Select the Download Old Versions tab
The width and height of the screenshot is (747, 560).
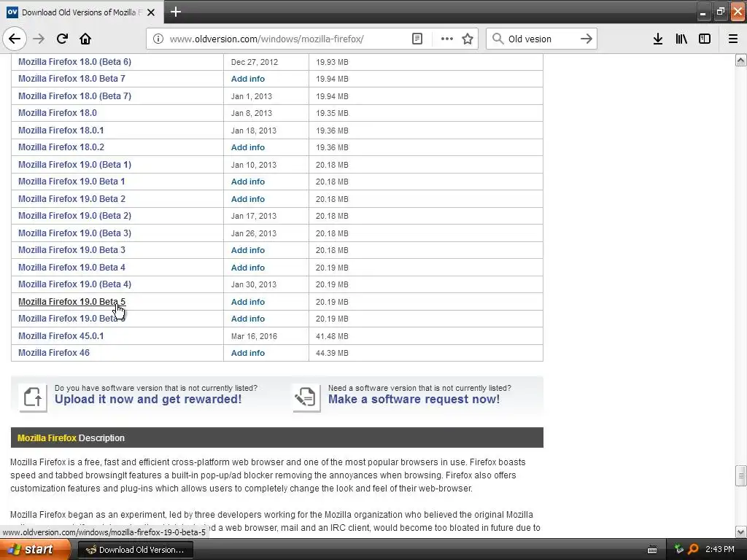(82, 12)
